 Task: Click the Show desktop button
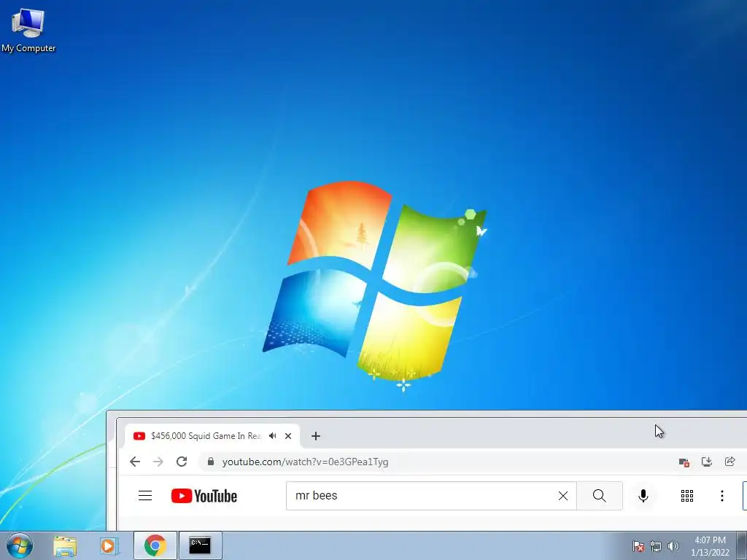[742, 545]
